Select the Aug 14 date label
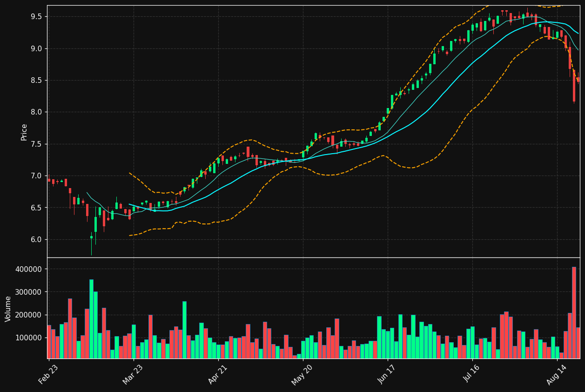Screen dimensions: 585x392 tap(557, 374)
